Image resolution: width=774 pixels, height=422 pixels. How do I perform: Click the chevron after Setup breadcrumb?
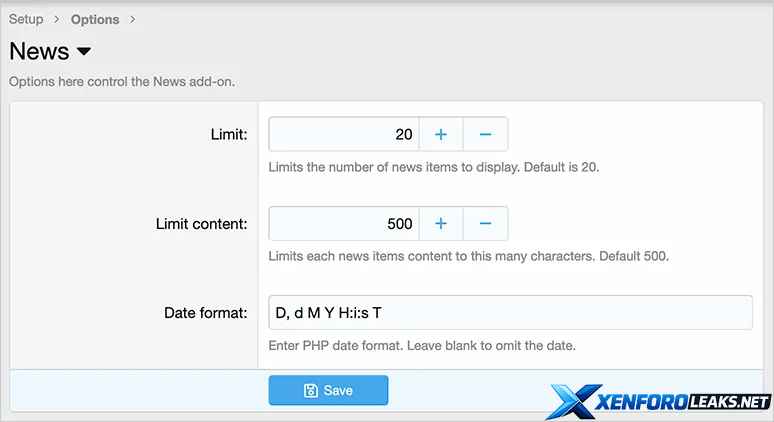click(x=57, y=19)
